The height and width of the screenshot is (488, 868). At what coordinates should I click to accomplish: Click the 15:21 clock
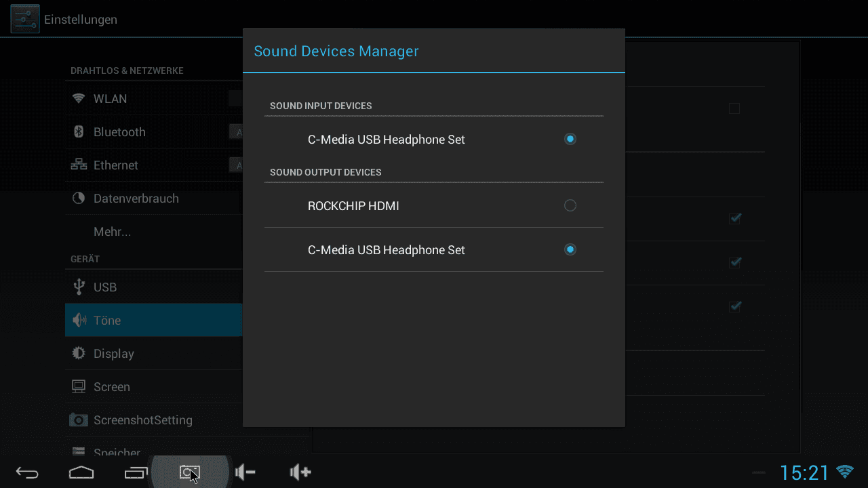(x=804, y=472)
